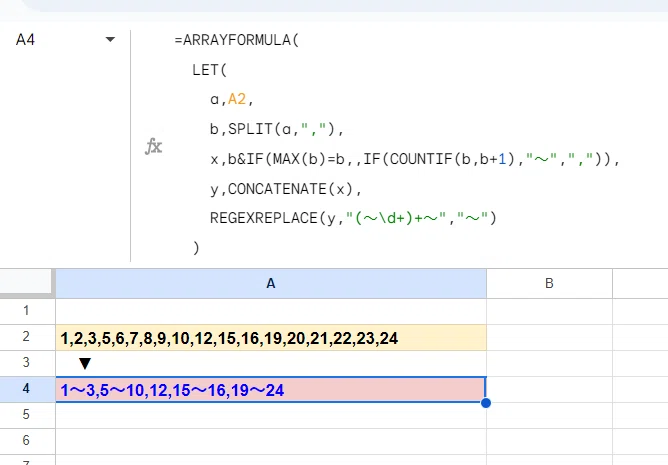Click the blue fill handle of cell A4

click(486, 403)
